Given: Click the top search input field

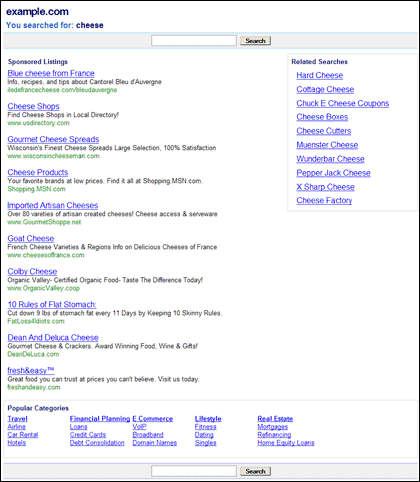Looking at the screenshot, I should [x=194, y=41].
